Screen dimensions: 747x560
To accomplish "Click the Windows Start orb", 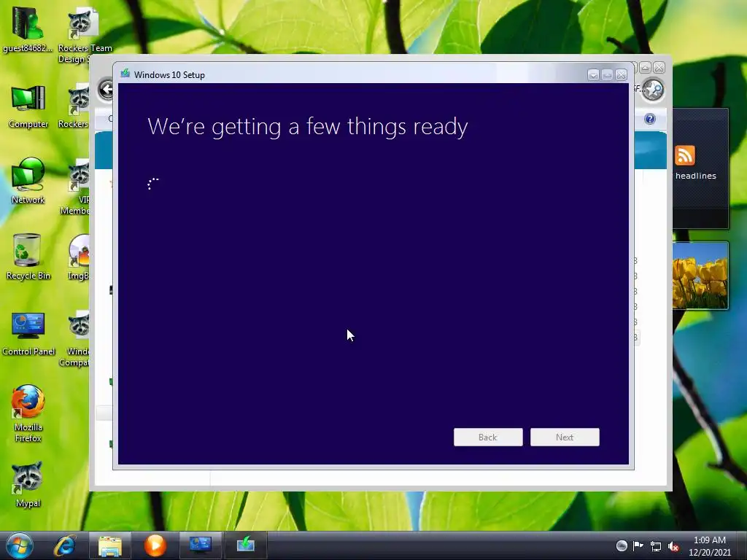I will (19, 545).
